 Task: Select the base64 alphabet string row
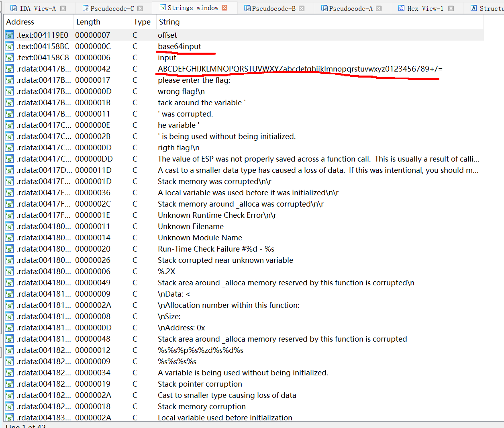(x=300, y=69)
